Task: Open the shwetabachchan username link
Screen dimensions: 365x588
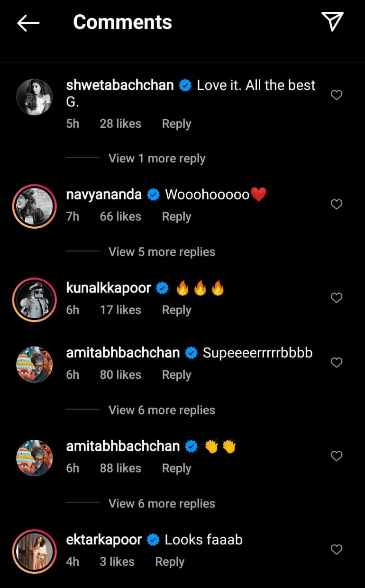Action: pos(119,86)
